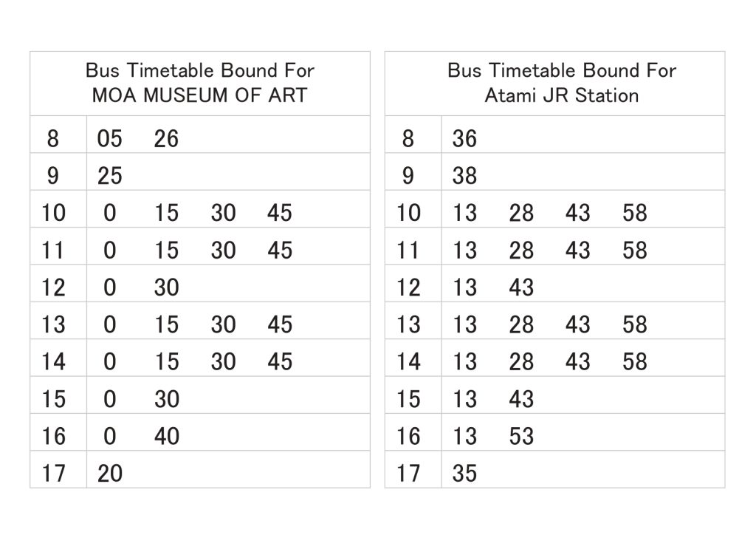Click the Atami JR Station timetable heading
Screen dimensions: 756x535
click(561, 83)
